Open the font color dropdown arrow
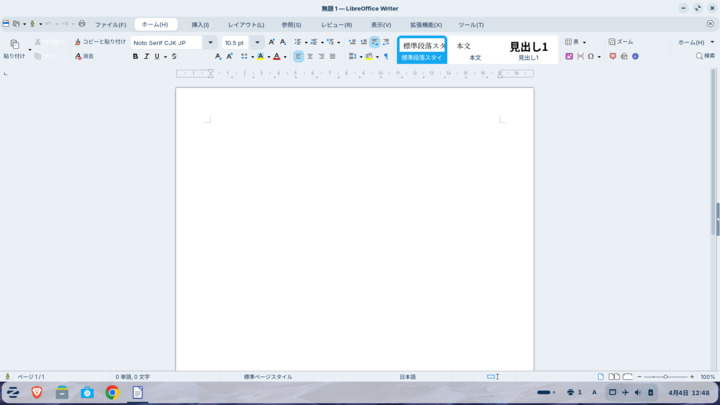Screen dimensions: 720x405 (285, 57)
